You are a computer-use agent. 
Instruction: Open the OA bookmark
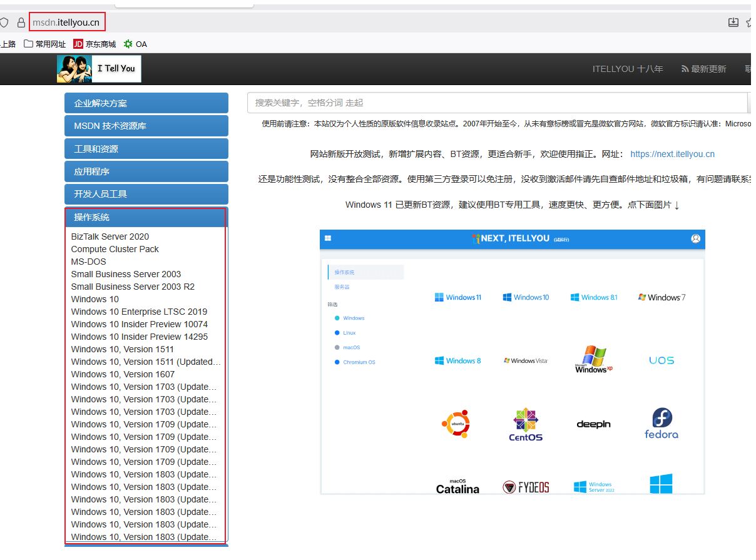click(x=135, y=44)
